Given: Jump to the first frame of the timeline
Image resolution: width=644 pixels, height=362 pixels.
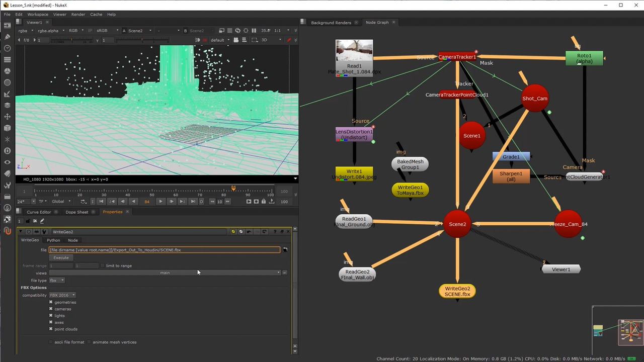Looking at the screenshot, I should [101, 202].
